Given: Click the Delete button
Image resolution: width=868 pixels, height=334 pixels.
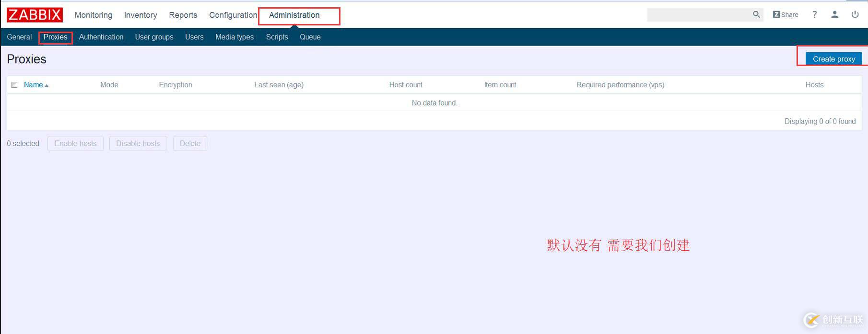Looking at the screenshot, I should (190, 143).
